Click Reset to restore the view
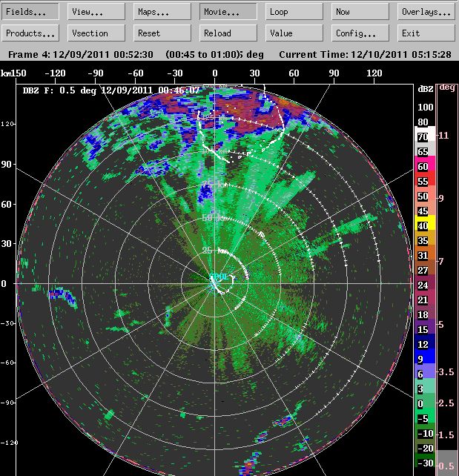This screenshot has width=459, height=476. click(162, 33)
